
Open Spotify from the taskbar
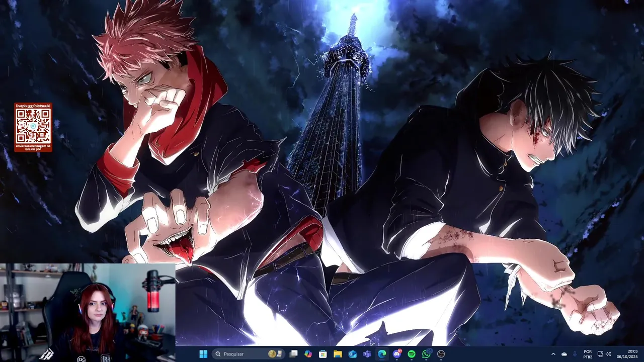coord(412,354)
